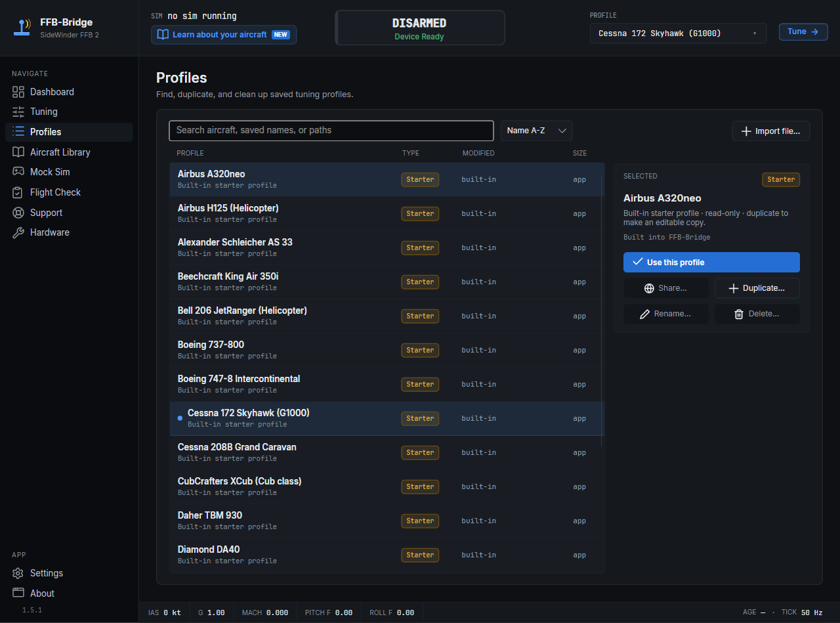
Task: Open the Name A-Z sort dropdown
Action: 536,131
